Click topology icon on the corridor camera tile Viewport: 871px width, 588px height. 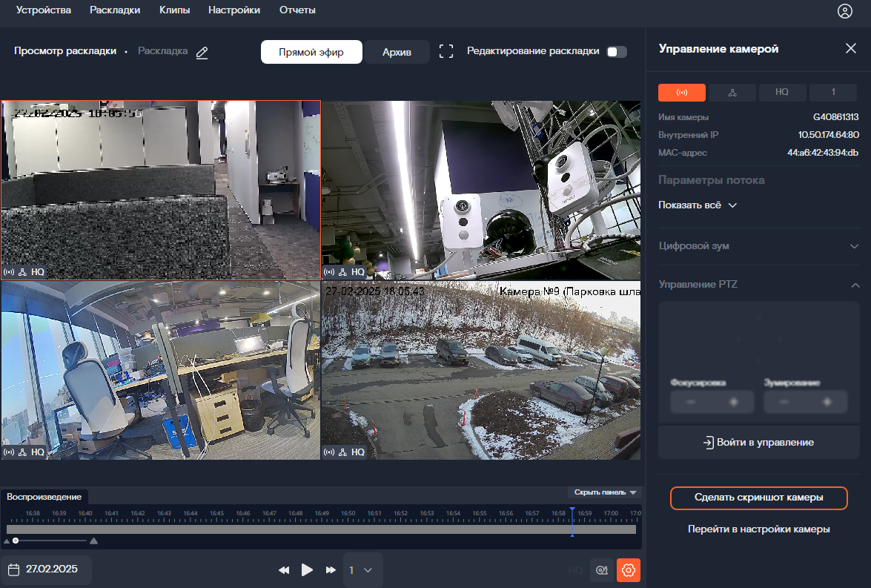tap(23, 272)
